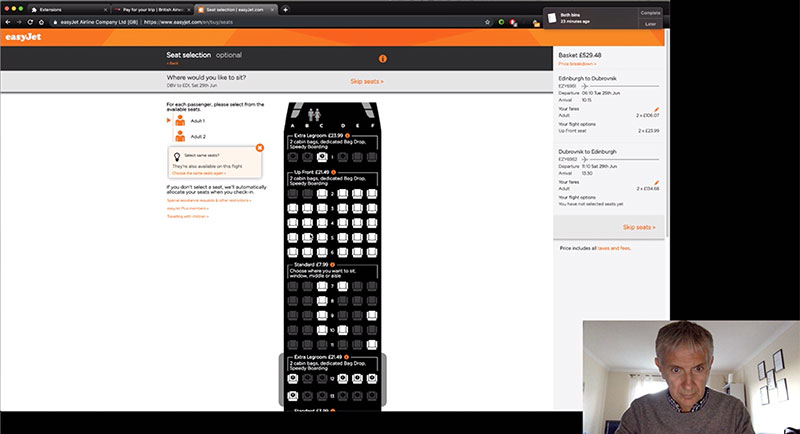Click the easyJet logo
The image size is (800, 434).
[23, 37]
